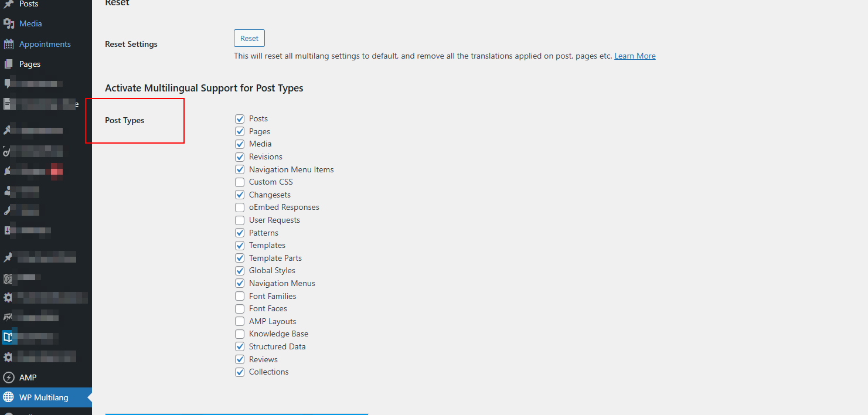This screenshot has height=415, width=868.
Task: Uncheck the Navigation Menus checkbox
Action: click(x=240, y=283)
